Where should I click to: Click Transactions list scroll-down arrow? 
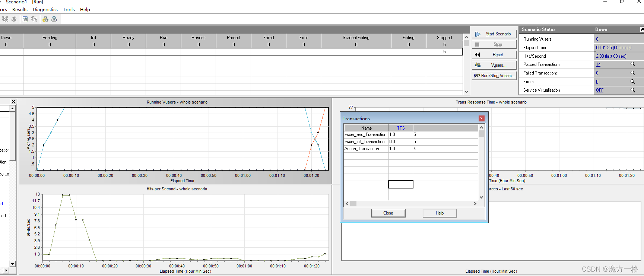click(x=481, y=197)
